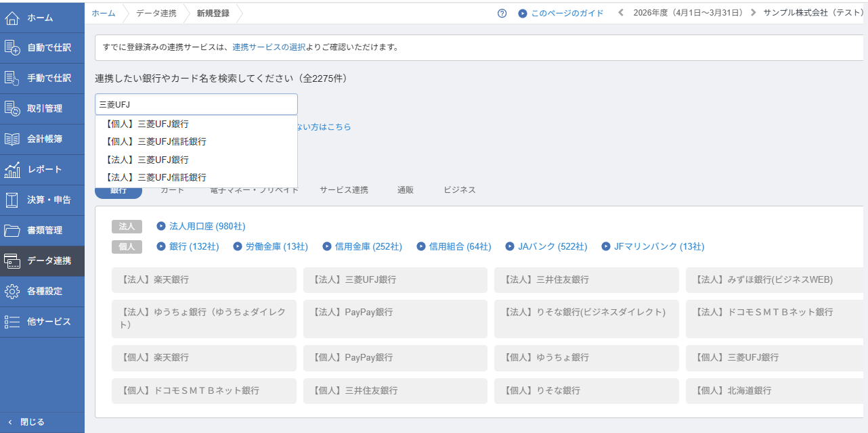Click the 各種設定 gear icon

coord(12,292)
